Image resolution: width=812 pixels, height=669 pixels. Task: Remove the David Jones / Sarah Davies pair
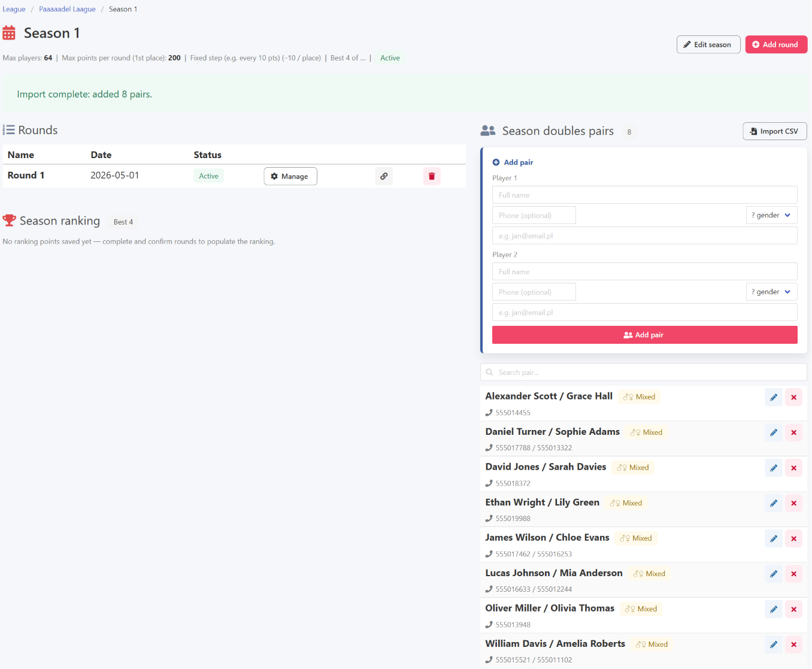pyautogui.click(x=793, y=468)
